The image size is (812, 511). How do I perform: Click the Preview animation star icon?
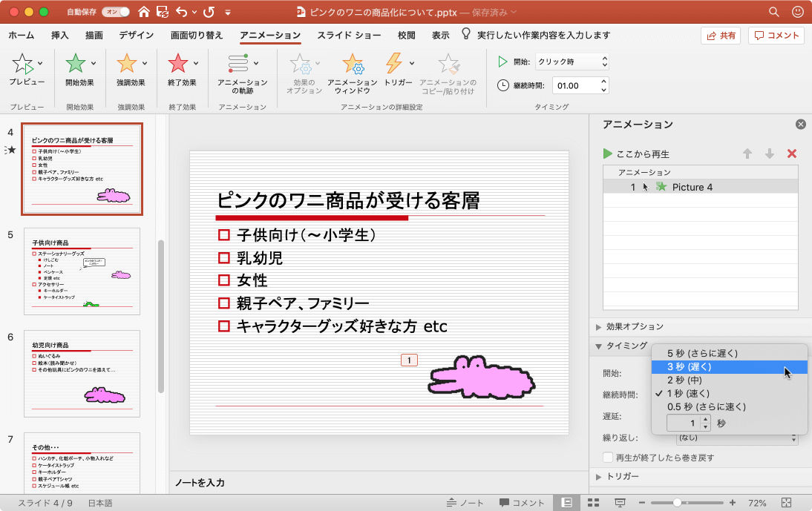23,65
